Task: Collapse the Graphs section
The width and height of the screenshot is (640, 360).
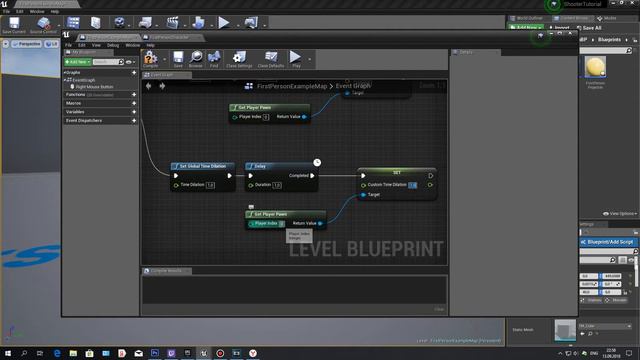Action: pyautogui.click(x=65, y=73)
